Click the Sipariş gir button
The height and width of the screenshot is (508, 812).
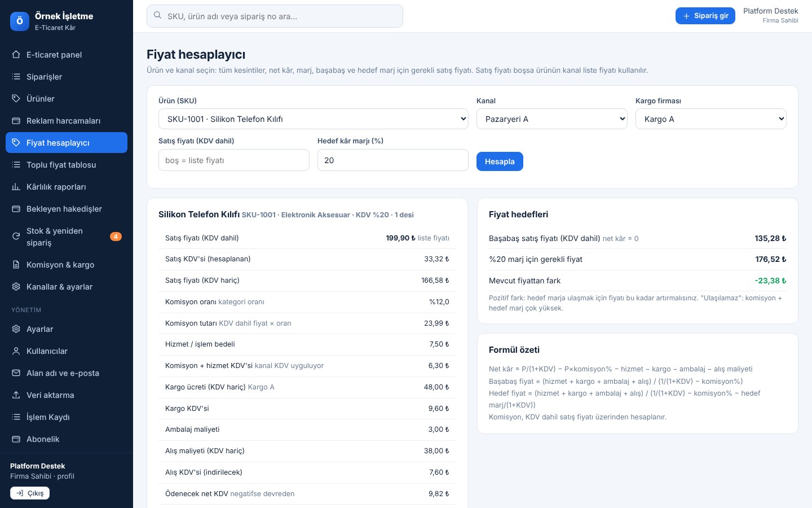(705, 16)
